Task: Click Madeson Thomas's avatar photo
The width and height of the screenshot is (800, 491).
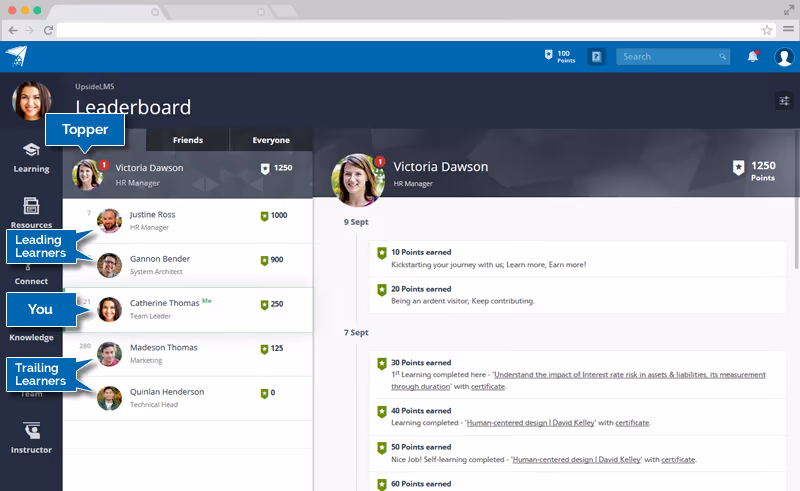Action: [109, 354]
